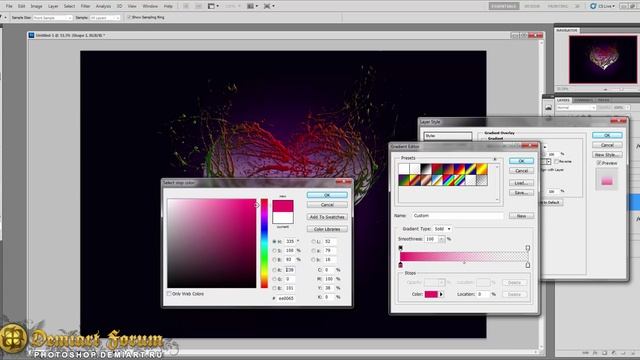The height and width of the screenshot is (360, 640).
Task: Click OK in the color picker dialog
Action: [327, 195]
